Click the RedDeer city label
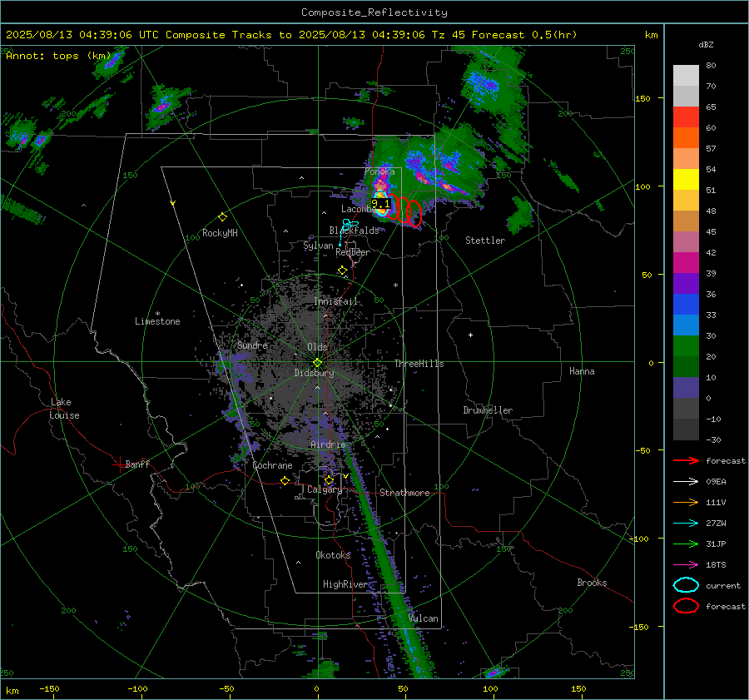 pos(353,252)
